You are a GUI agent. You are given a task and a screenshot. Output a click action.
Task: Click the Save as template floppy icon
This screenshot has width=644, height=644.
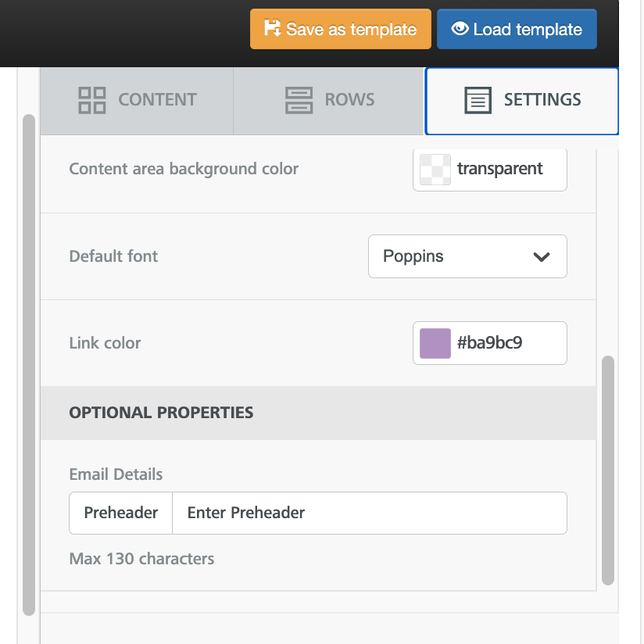pos(272,28)
